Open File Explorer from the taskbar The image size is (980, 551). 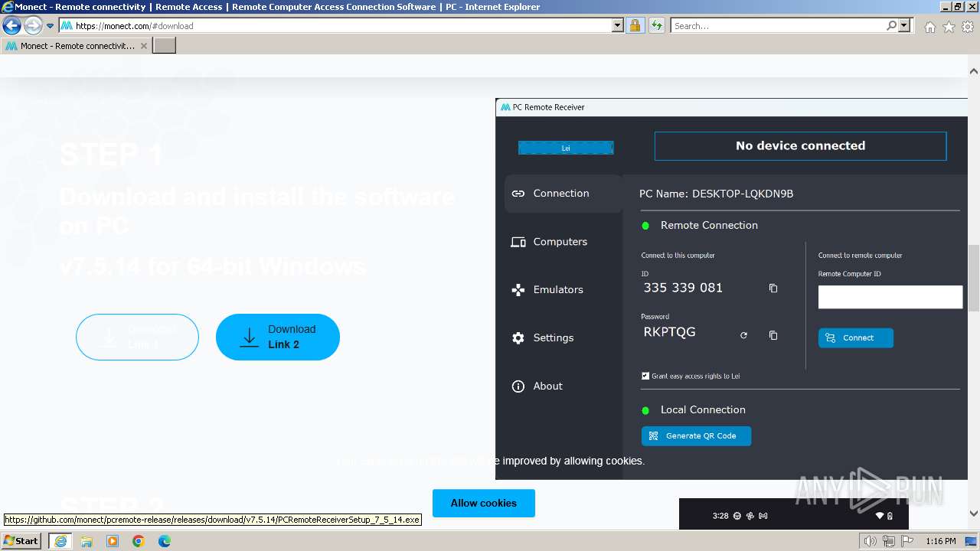87,541
